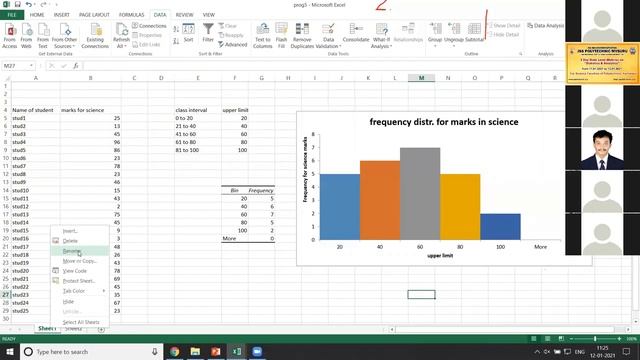
Task: Open Chrome from taskbar
Action: click(175, 351)
